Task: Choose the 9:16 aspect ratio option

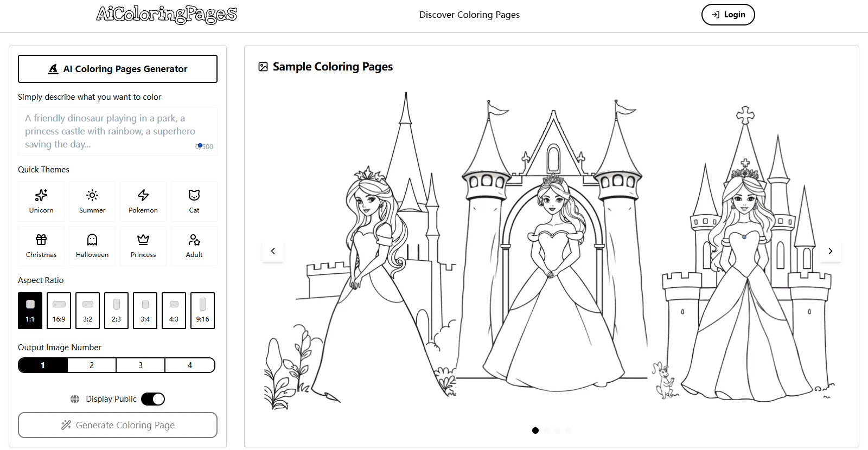Action: coord(202,311)
